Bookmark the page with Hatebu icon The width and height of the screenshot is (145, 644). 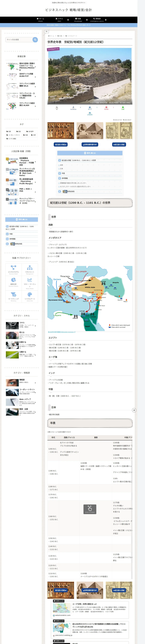pos(90,108)
